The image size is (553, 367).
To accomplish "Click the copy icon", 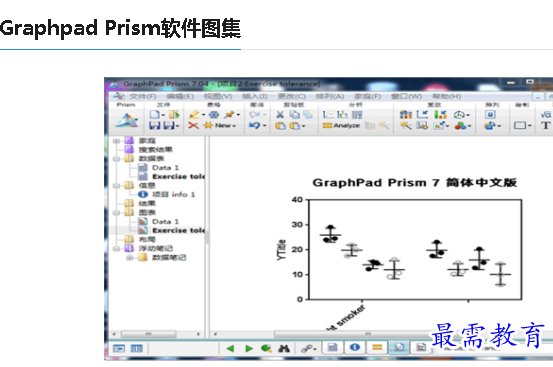I will (x=294, y=115).
